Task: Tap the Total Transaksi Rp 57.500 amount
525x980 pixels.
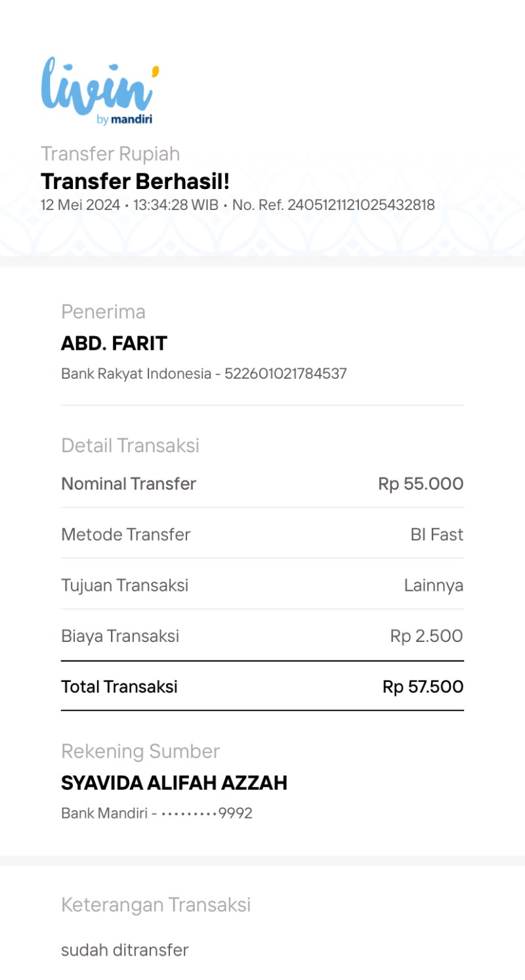Action: [x=423, y=687]
